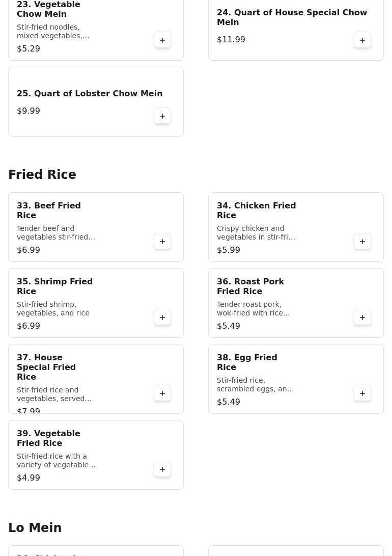
Task: Click the Fried Rice section heading
Action: pyautogui.click(x=42, y=175)
